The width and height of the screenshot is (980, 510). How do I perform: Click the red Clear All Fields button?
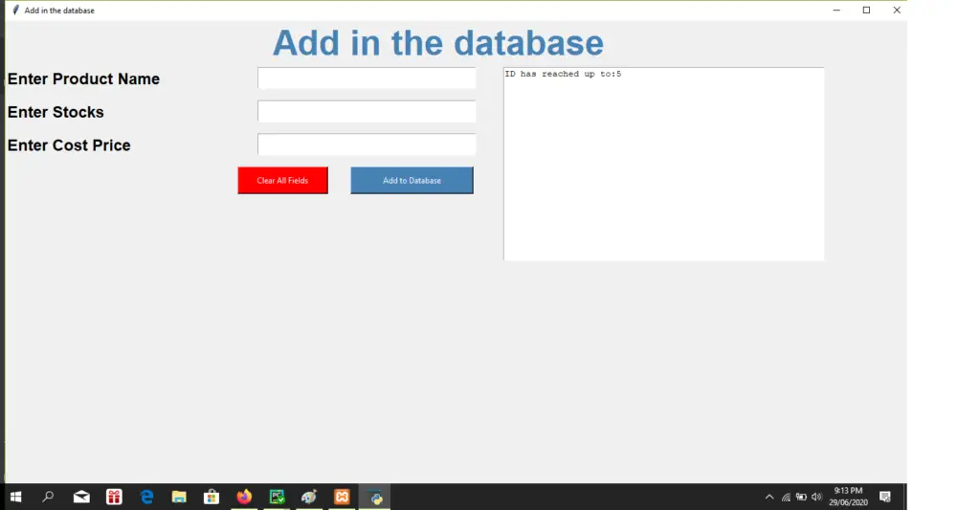(282, 181)
